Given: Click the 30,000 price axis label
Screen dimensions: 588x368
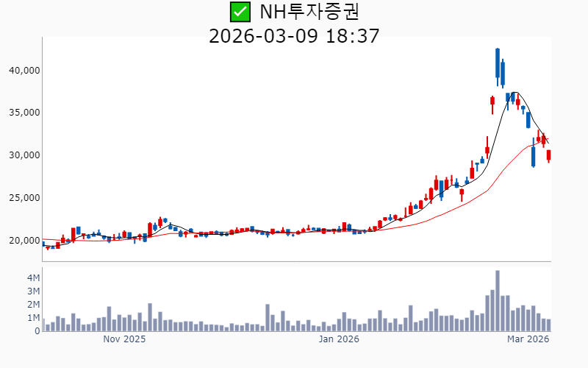Looking at the screenshot, I should (x=23, y=155).
